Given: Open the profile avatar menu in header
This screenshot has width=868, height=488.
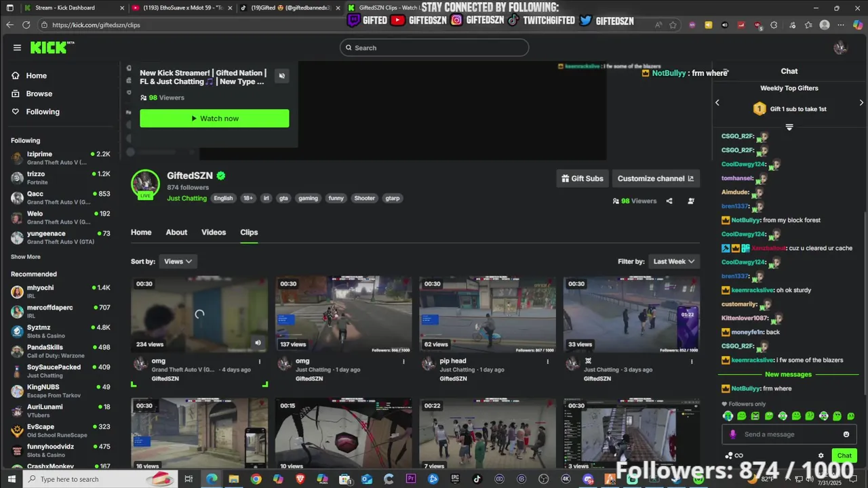Looking at the screenshot, I should [x=840, y=47].
